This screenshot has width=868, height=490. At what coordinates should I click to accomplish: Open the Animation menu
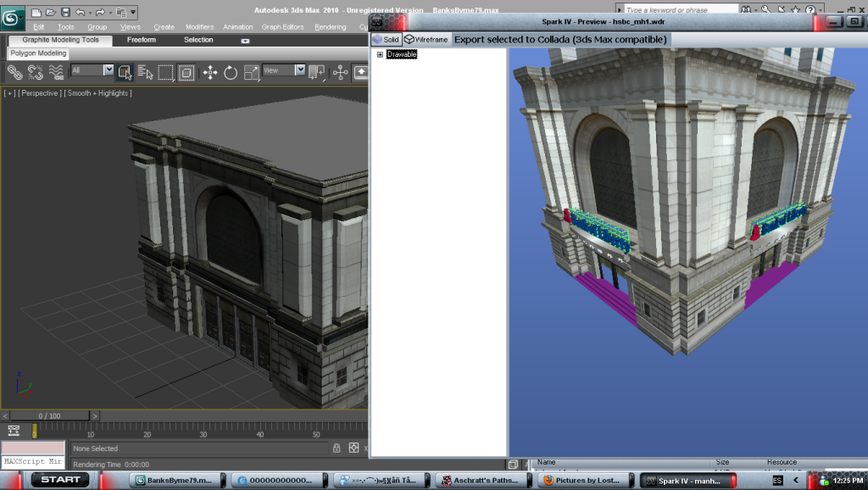click(237, 26)
